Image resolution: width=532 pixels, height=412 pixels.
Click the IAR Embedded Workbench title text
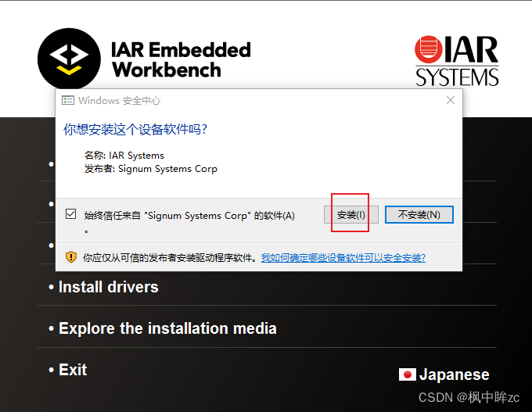(x=182, y=59)
